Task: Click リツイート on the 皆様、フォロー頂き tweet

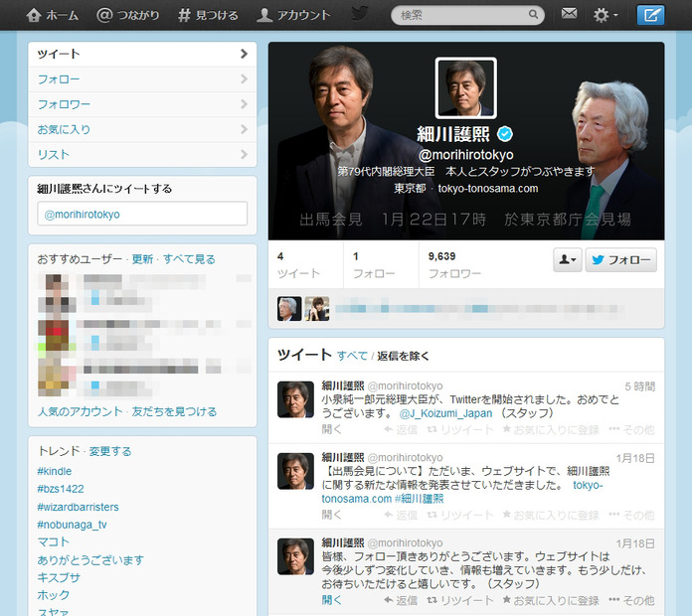Action: [460, 600]
